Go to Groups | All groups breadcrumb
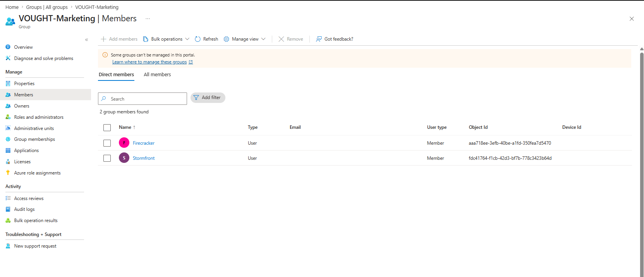 coord(47,7)
